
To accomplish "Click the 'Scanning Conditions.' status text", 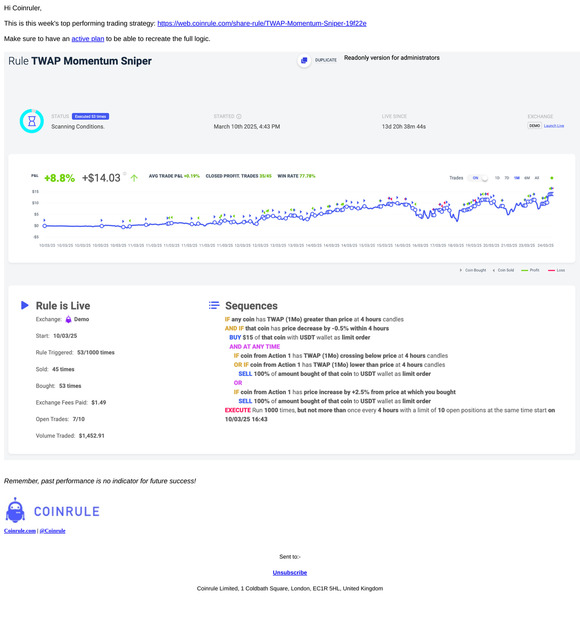I will [78, 127].
